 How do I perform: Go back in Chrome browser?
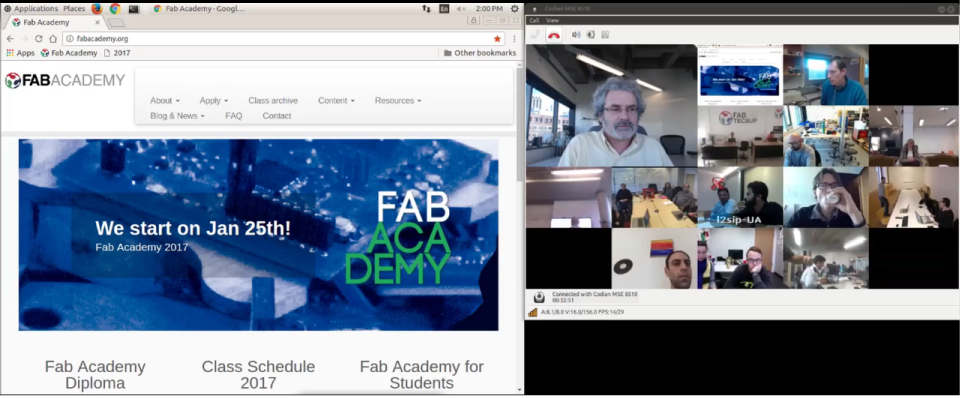pos(10,39)
